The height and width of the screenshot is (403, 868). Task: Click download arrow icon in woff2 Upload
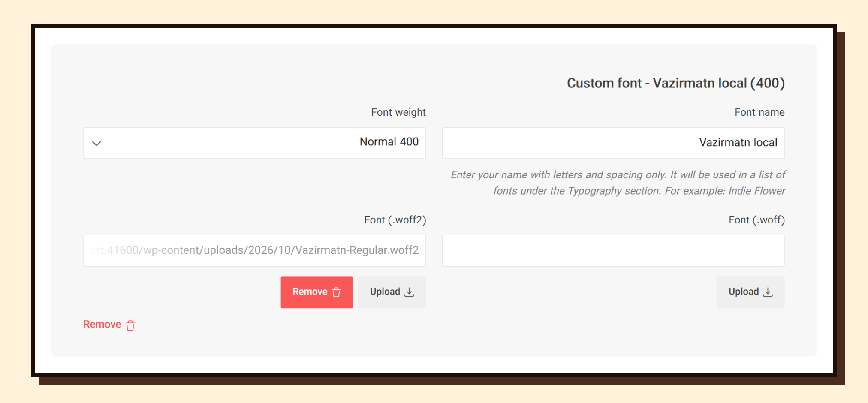point(410,292)
